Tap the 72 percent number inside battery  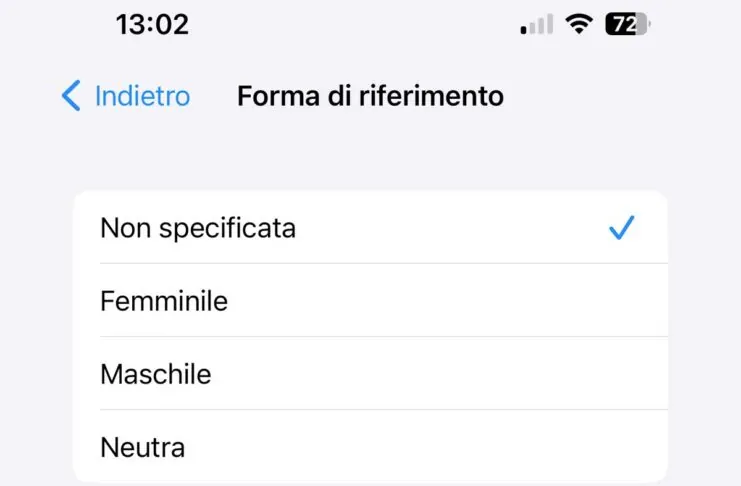622,25
